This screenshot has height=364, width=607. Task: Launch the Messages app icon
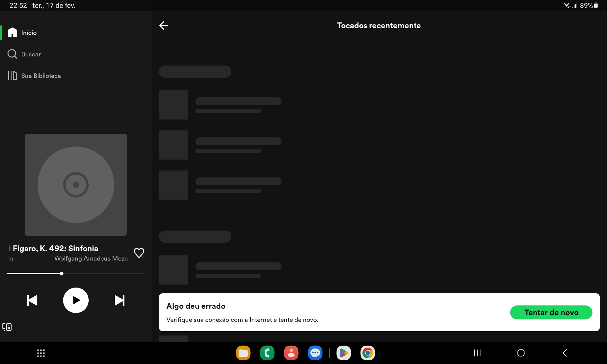[315, 353]
